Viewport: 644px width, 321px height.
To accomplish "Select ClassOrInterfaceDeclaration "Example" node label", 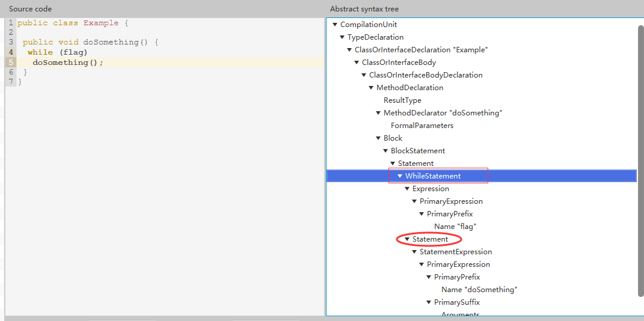I will coord(422,50).
